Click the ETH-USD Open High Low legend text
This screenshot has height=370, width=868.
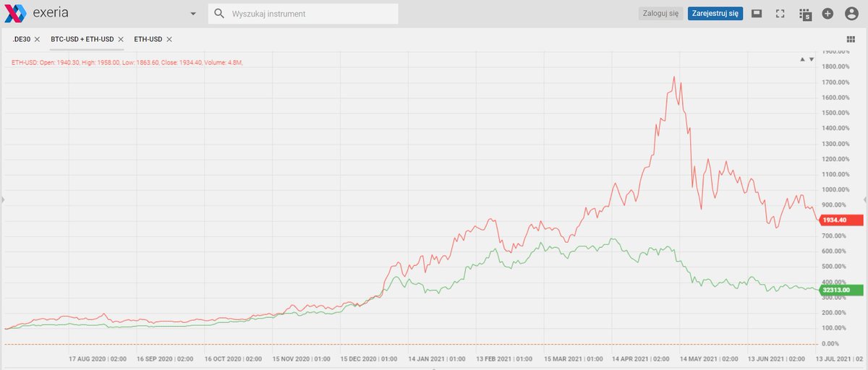click(x=127, y=63)
